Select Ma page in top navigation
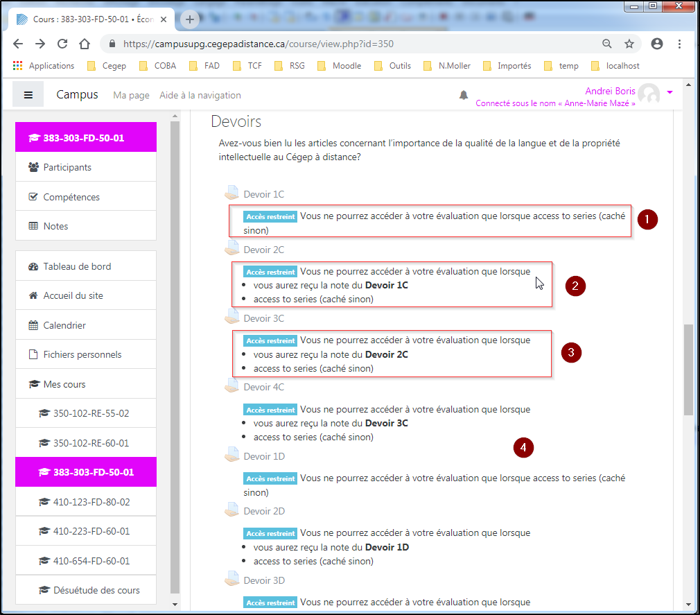700x615 pixels. [131, 95]
